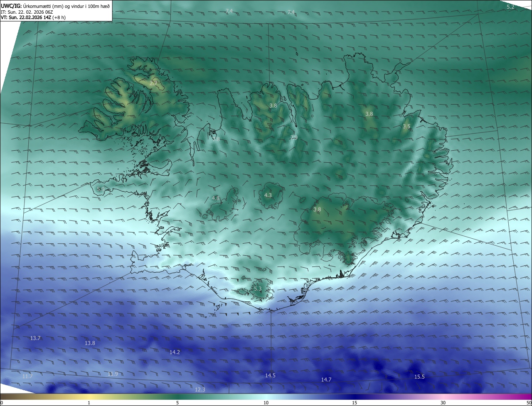
Task: Click the 3.5 value on the map
Action: 406,126
